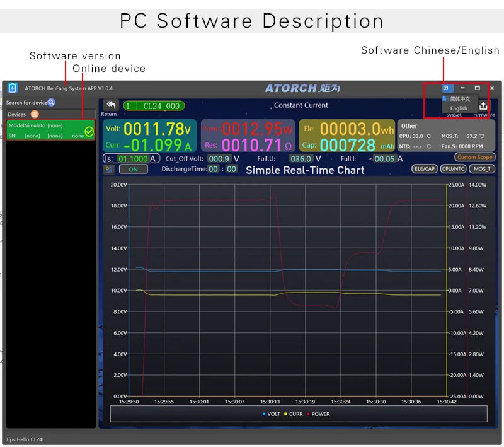Viewport: 504px width, 447px height.
Task: Click the 20.00V voltage axis label
Action: click(118, 185)
